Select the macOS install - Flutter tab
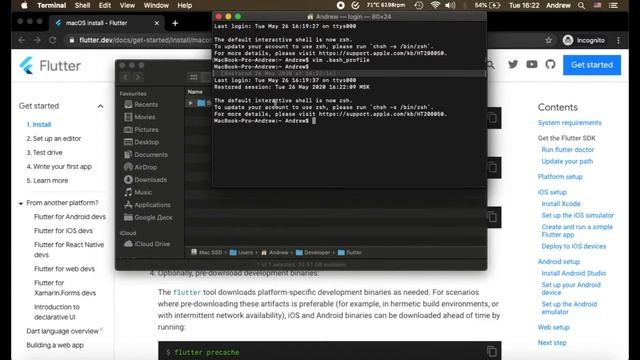 pos(107,23)
